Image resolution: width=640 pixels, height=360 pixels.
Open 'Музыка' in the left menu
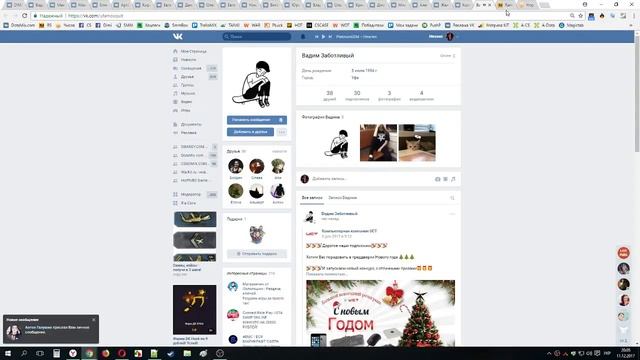click(x=188, y=93)
